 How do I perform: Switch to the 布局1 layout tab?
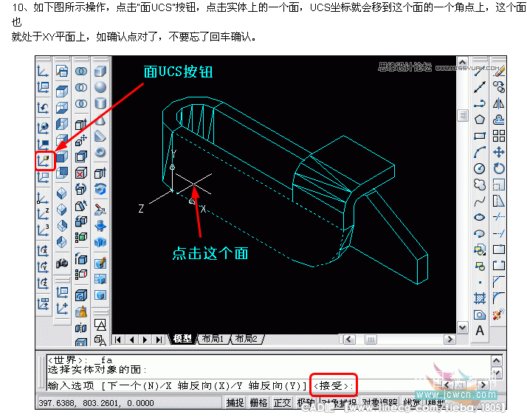[213, 339]
